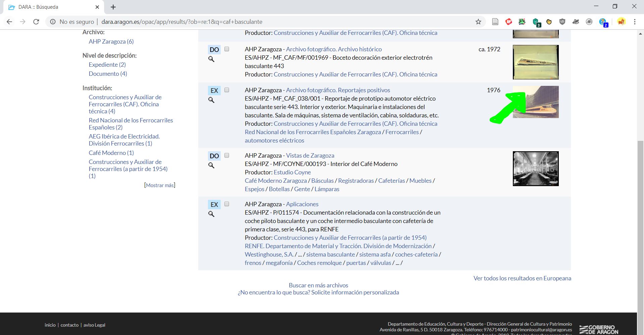Filter by AHP Zaragoza (6)
The width and height of the screenshot is (644, 335).
[x=111, y=42]
